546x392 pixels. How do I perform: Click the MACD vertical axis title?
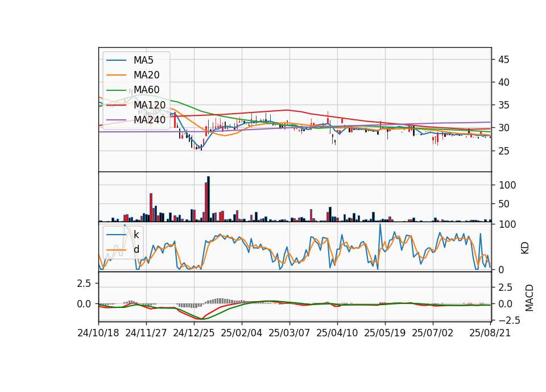pos(530,298)
